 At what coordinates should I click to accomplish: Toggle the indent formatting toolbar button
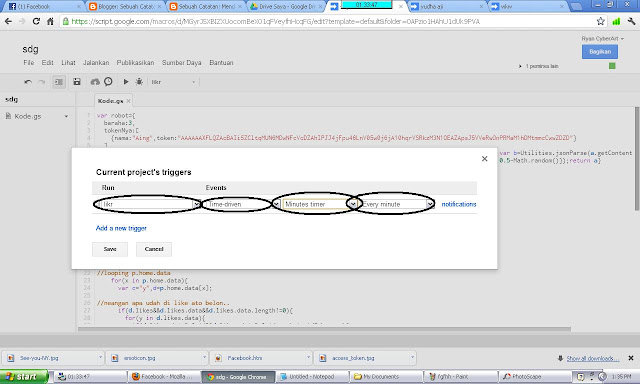(59, 82)
